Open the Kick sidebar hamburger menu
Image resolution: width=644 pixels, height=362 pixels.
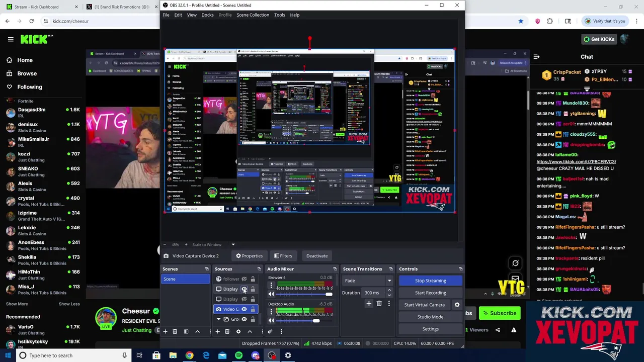[11, 39]
